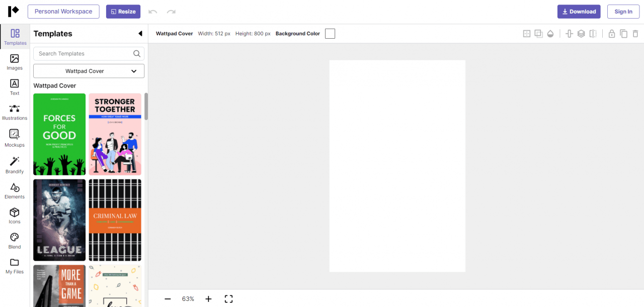Collapse the Templates panel with arrow
644x307 pixels.
pos(140,34)
